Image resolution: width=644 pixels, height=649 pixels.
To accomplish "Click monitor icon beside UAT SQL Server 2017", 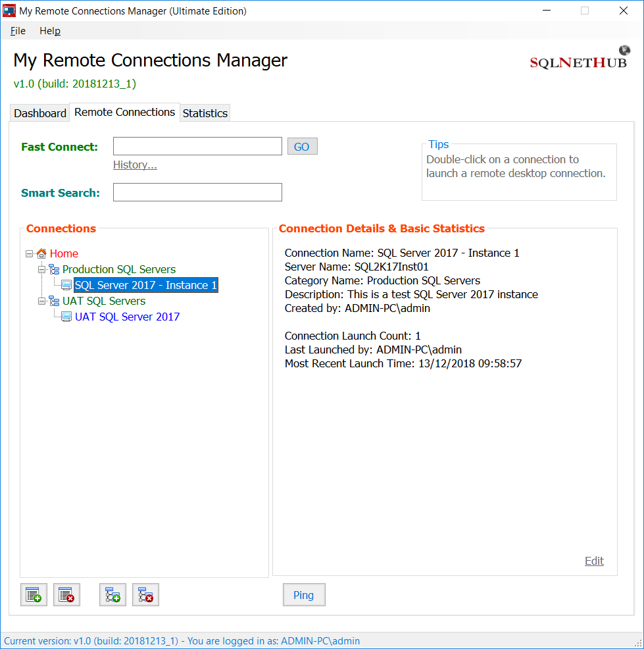I will (x=66, y=317).
